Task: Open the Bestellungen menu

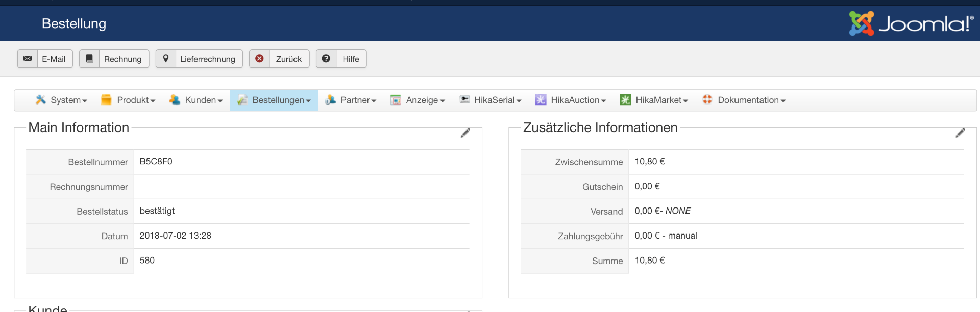Action: pyautogui.click(x=274, y=100)
